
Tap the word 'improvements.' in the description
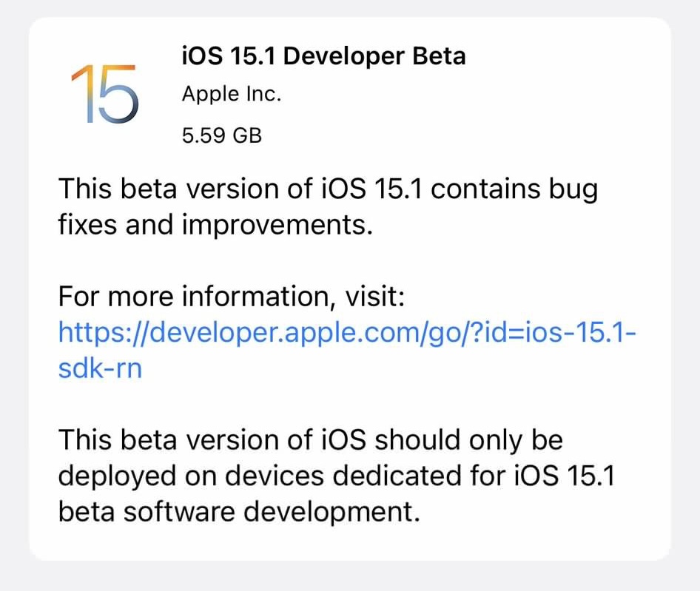tap(277, 226)
